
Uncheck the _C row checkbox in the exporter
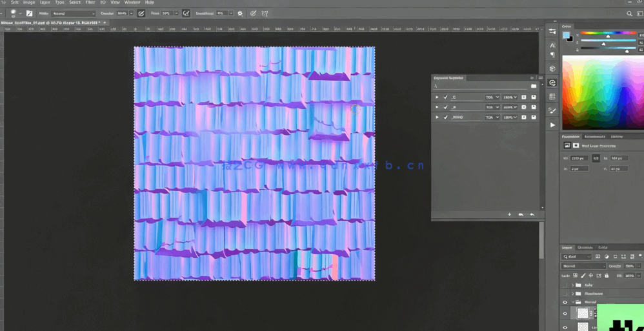click(x=445, y=97)
